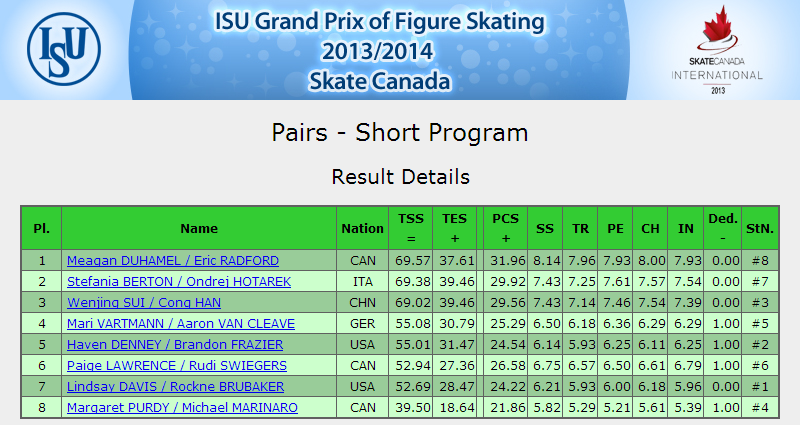Open Stefania BERTON / Ondrej HOTAREK link

pos(179,282)
